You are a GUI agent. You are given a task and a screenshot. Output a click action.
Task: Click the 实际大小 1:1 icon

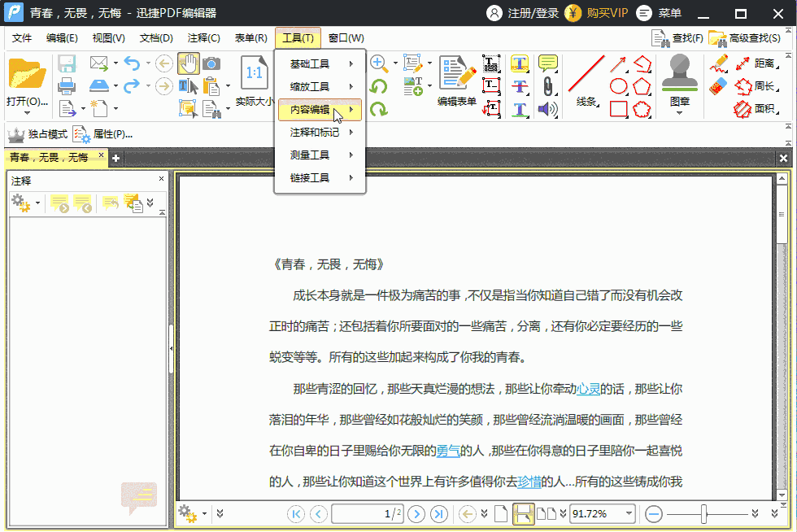[x=254, y=74]
